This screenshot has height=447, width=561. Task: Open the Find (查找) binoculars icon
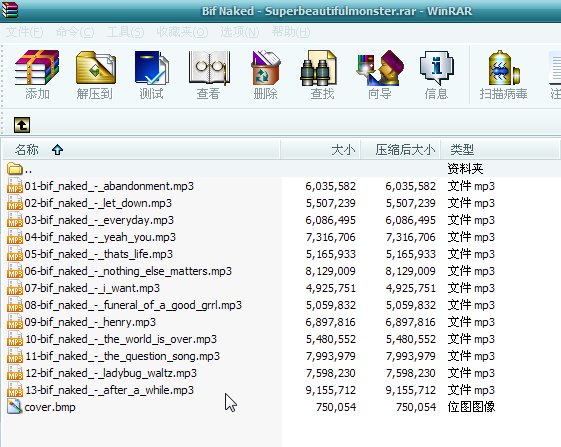[318, 68]
